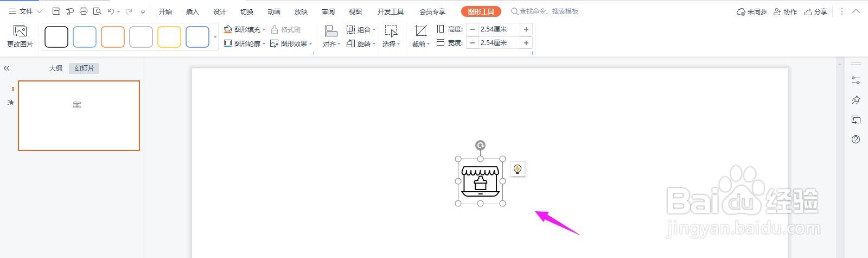The height and width of the screenshot is (258, 868).
Task: Switch to the 插入 tab
Action: point(193,11)
